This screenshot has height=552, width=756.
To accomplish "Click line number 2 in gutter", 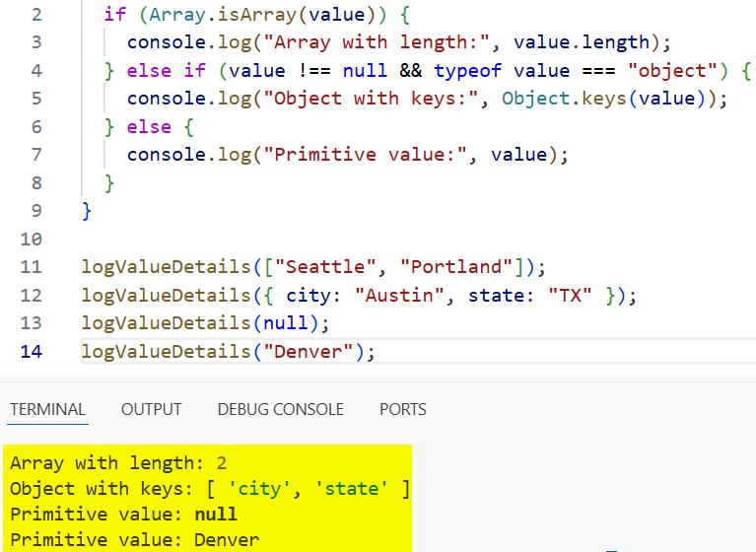I will pos(36,15).
